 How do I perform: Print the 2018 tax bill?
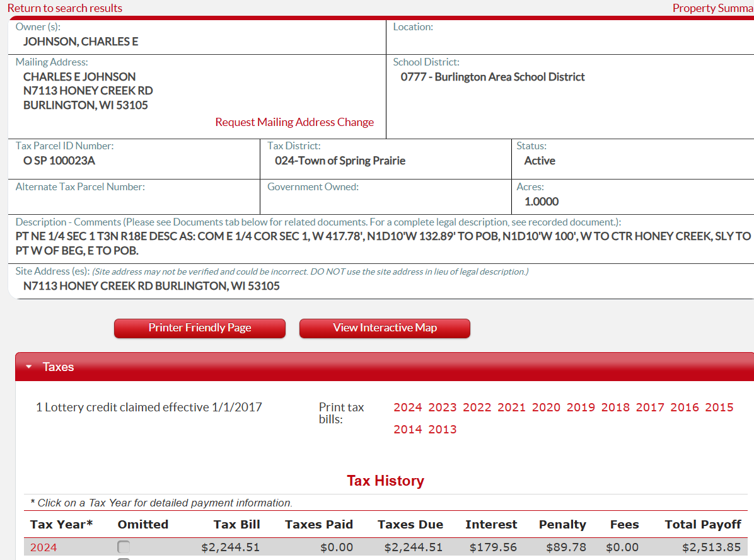[615, 408]
